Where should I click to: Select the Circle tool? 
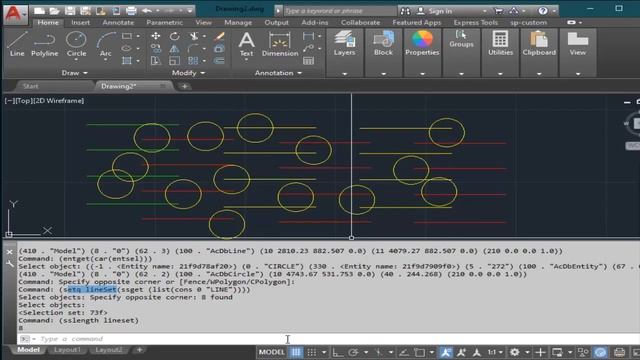coord(76,44)
